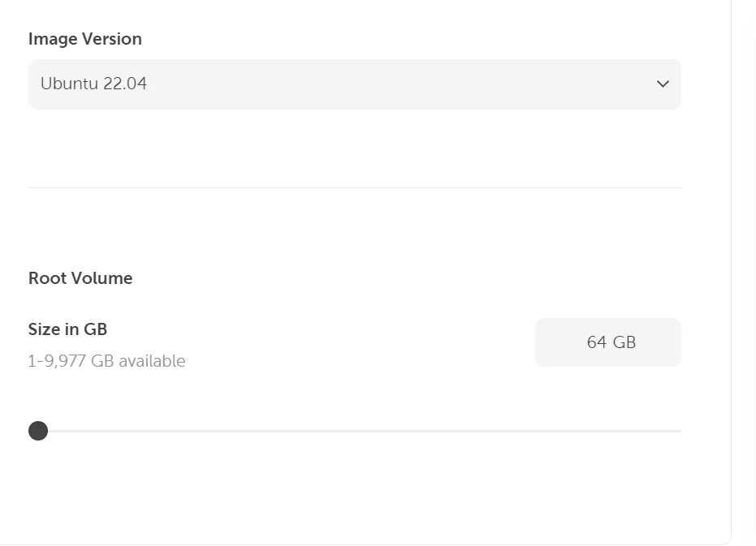Click the slider handle for volume size

click(x=38, y=431)
